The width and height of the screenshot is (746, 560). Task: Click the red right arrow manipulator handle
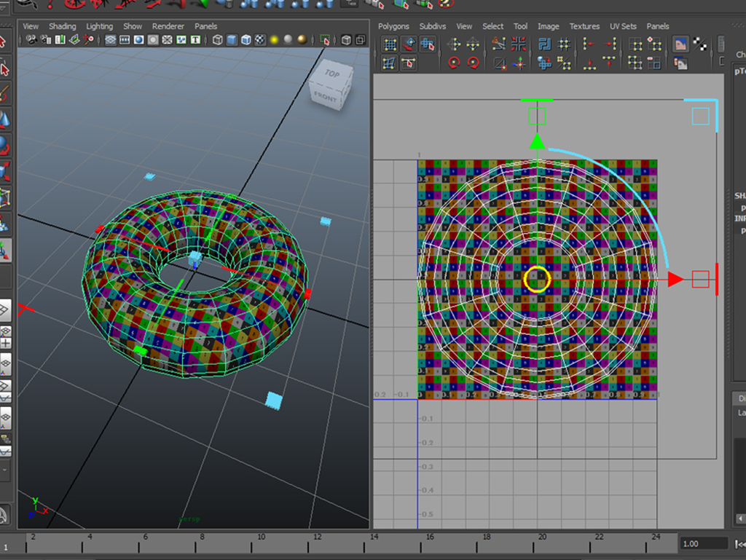coord(675,280)
